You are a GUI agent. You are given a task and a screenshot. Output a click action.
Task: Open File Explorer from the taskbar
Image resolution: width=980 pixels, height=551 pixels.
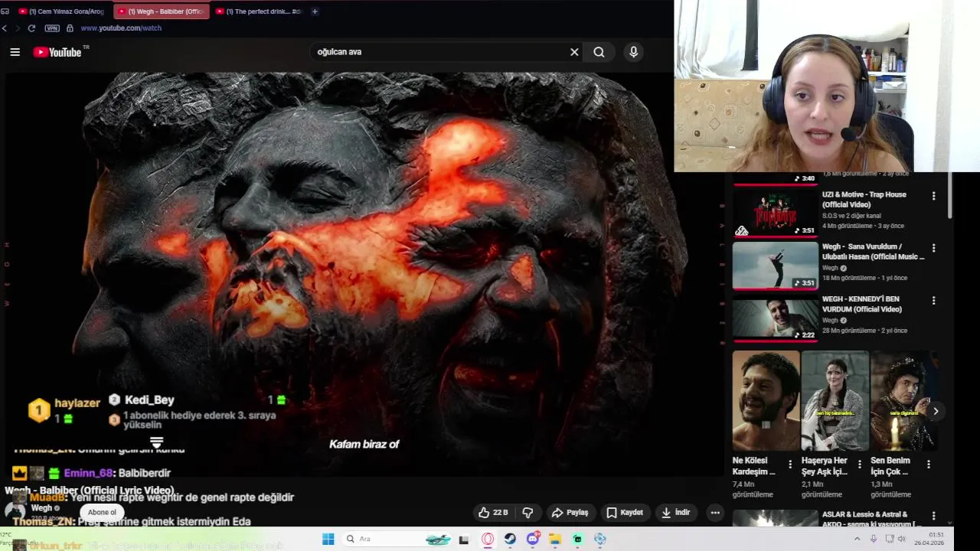pyautogui.click(x=555, y=539)
